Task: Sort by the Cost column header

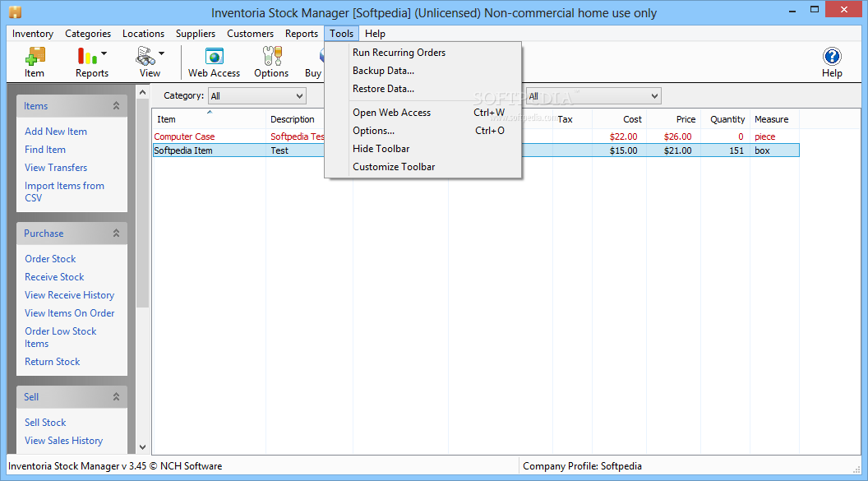Action: click(x=620, y=119)
